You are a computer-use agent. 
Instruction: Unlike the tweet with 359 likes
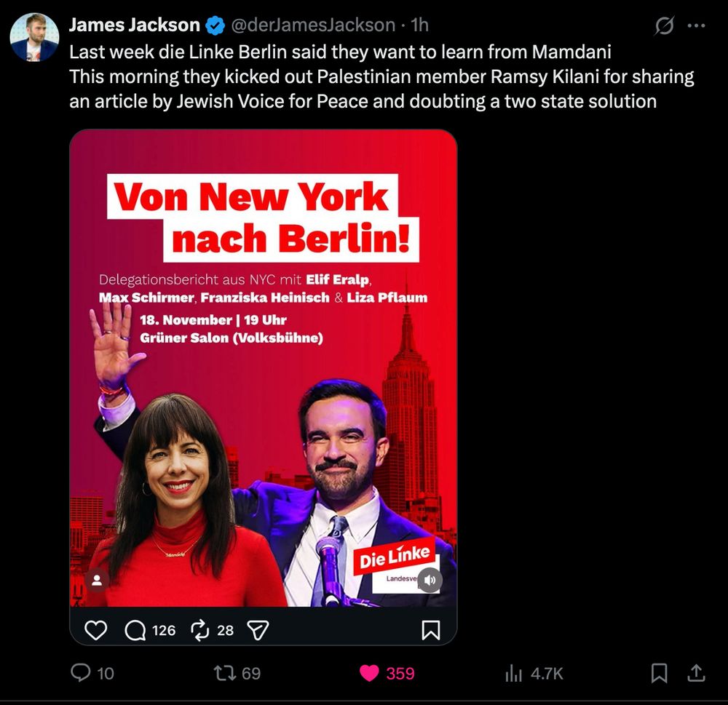click(x=387, y=673)
